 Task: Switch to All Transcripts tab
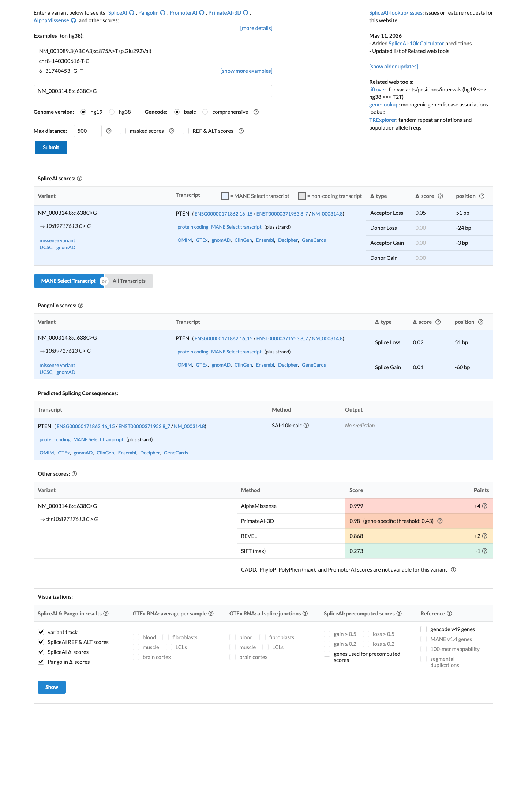click(129, 281)
